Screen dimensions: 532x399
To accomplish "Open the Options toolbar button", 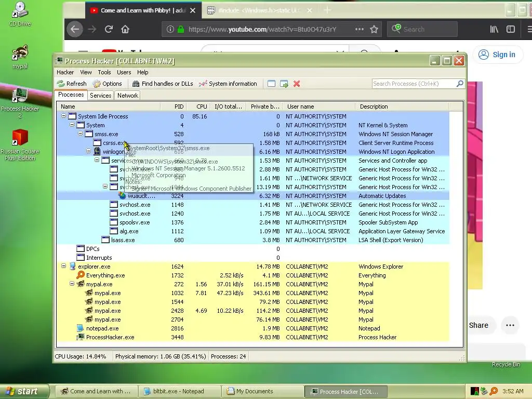I will (107, 84).
